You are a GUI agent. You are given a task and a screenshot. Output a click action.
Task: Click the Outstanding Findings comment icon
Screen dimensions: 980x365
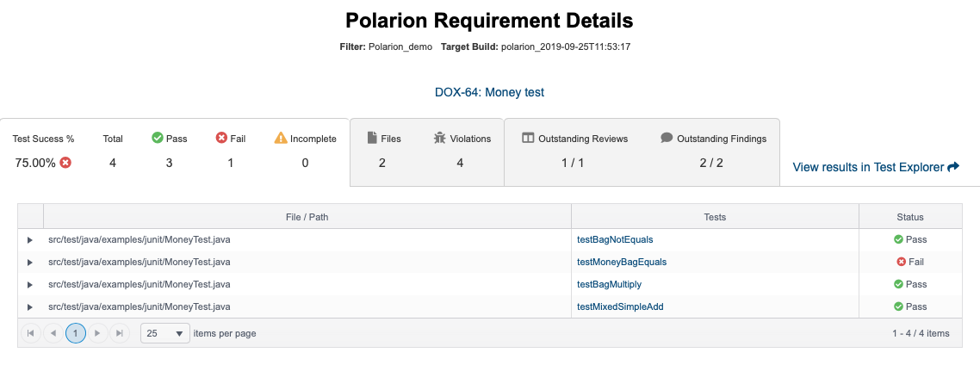tap(667, 138)
